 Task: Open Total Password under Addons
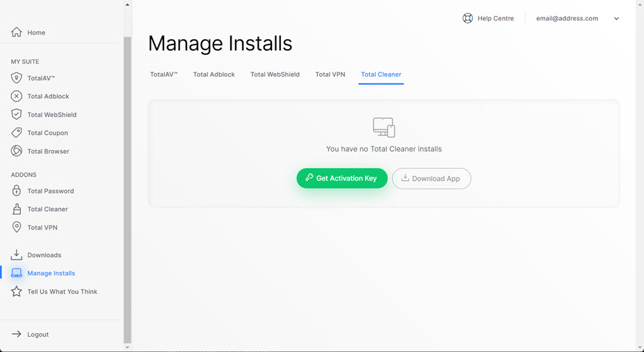[51, 191]
